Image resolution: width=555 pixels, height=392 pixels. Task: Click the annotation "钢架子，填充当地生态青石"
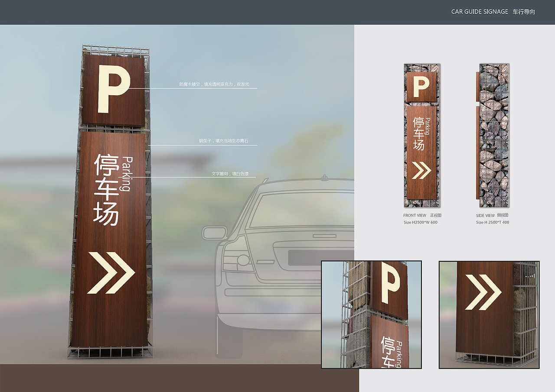click(x=223, y=141)
